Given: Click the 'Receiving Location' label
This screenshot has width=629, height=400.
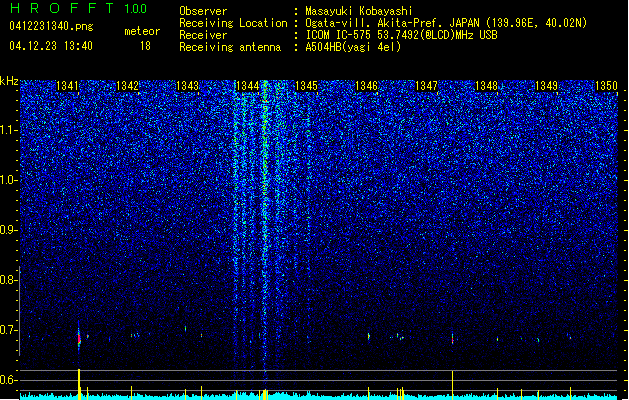Looking at the screenshot, I should (233, 23).
